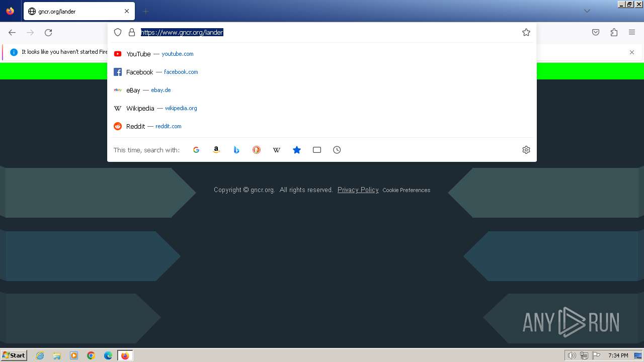This screenshot has height=362, width=644.
Task: Search this time with Google
Action: [x=196, y=150]
